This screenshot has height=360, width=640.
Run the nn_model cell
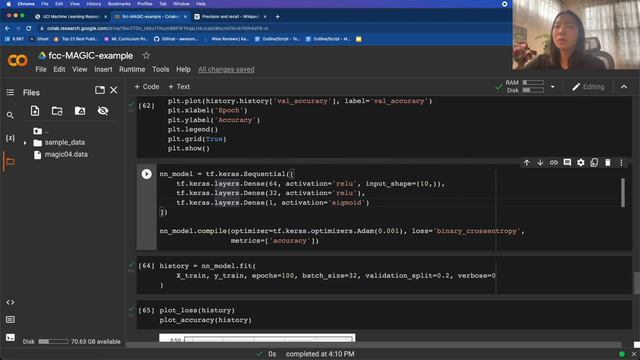(146, 174)
